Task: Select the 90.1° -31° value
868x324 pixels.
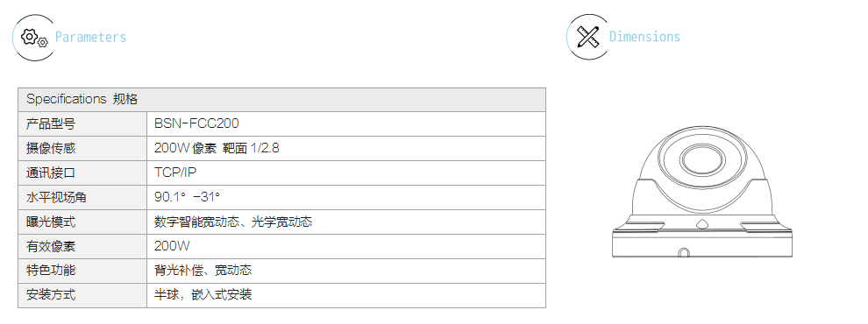Action: [187, 197]
